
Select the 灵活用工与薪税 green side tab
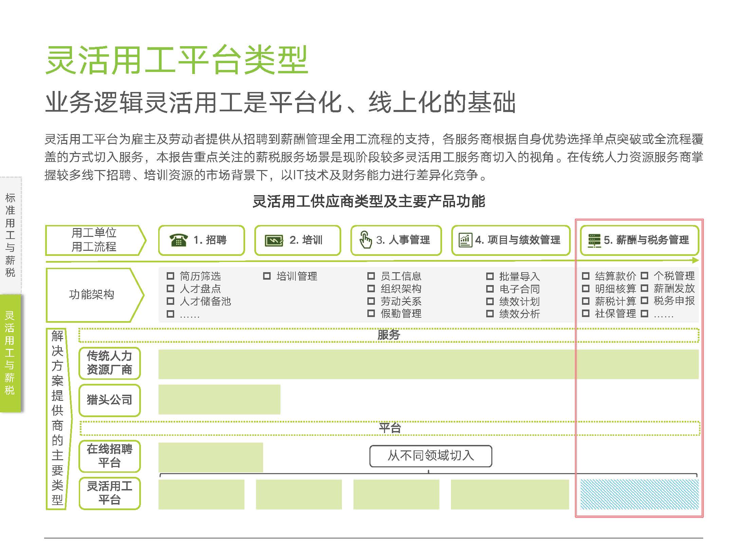[x=10, y=353]
